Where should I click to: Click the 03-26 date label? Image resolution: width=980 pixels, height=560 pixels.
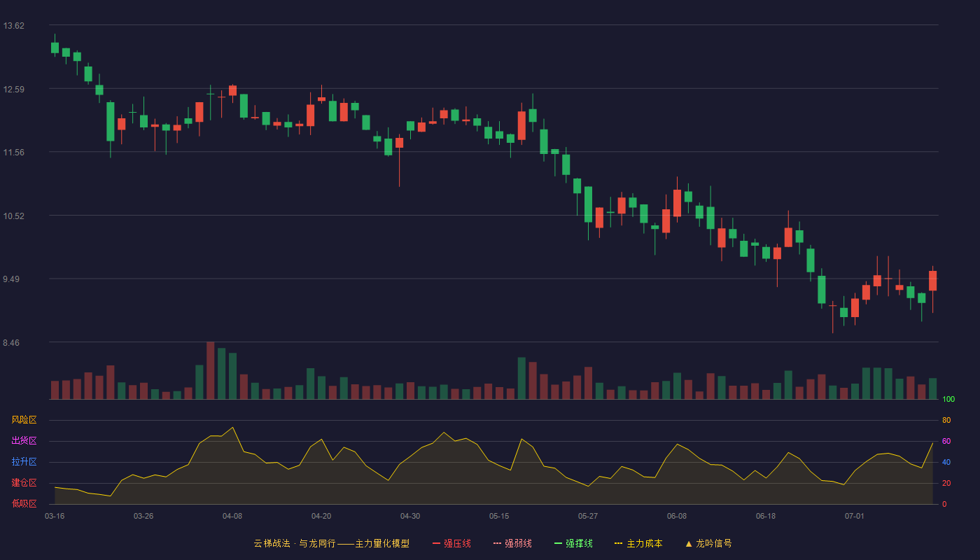point(143,516)
